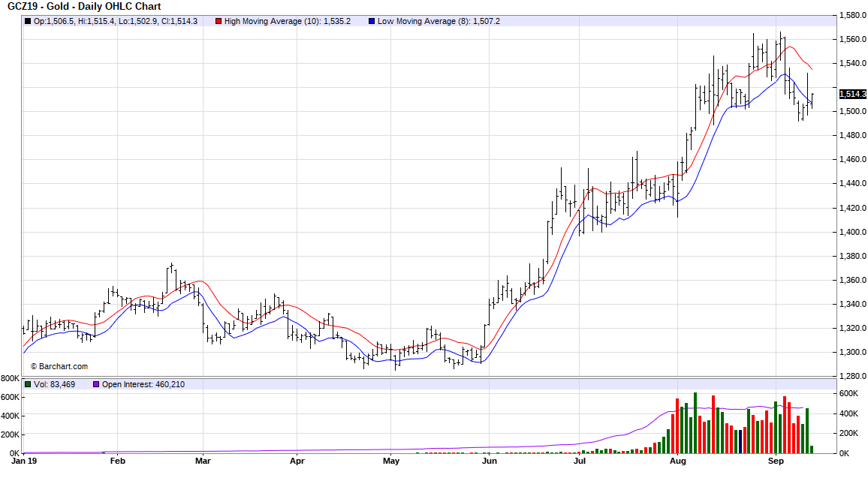Click the Jun label on the date axis
Screen dimensions: 868x484
(490, 461)
